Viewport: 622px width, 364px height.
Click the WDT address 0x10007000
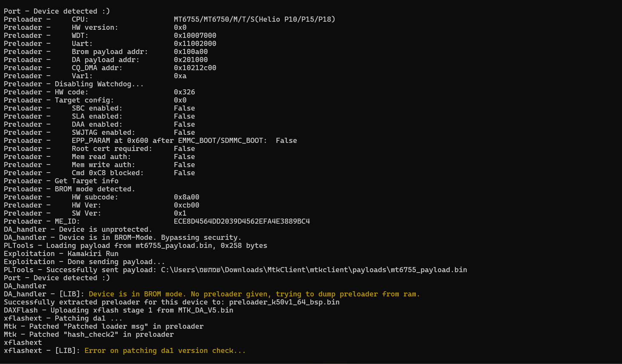(195, 35)
